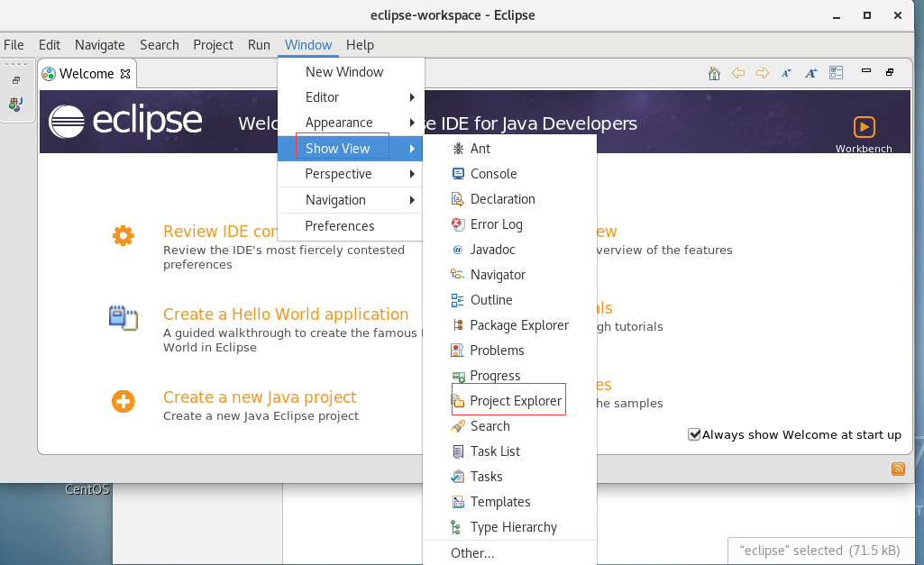Open the File menu
The width and height of the screenshot is (924, 565).
(14, 45)
